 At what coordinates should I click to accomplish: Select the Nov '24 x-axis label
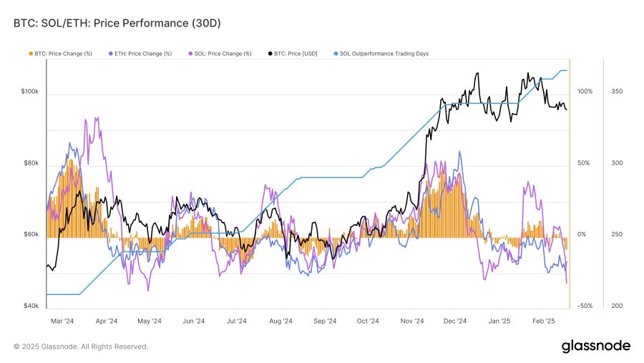point(413,321)
